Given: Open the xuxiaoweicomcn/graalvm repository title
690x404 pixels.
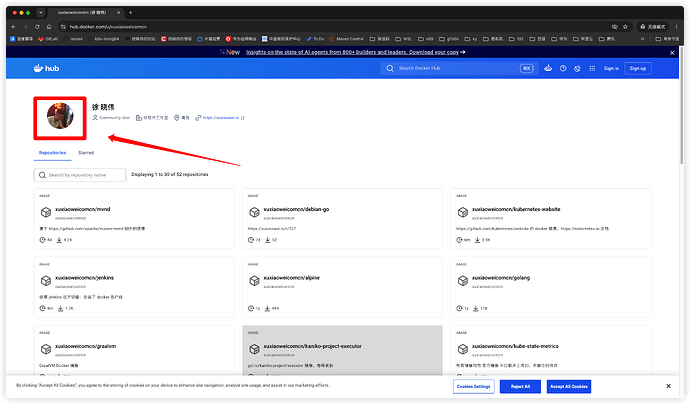Looking at the screenshot, I should (85, 346).
